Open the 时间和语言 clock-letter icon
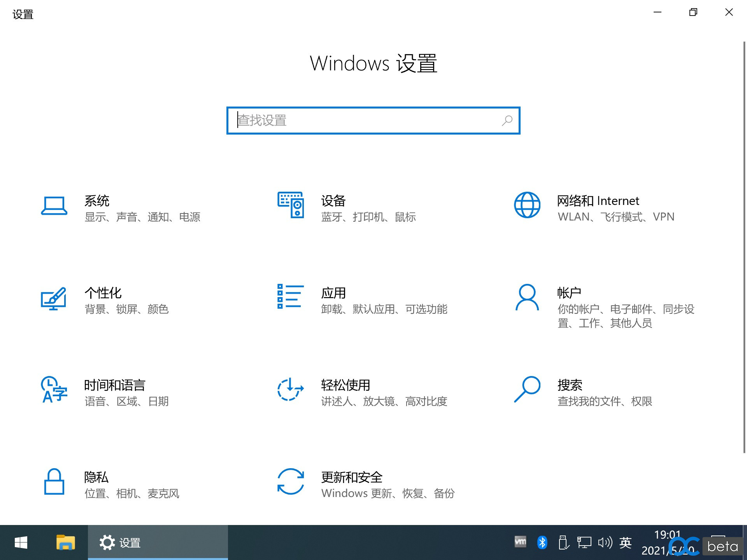747x560 pixels. tap(54, 389)
